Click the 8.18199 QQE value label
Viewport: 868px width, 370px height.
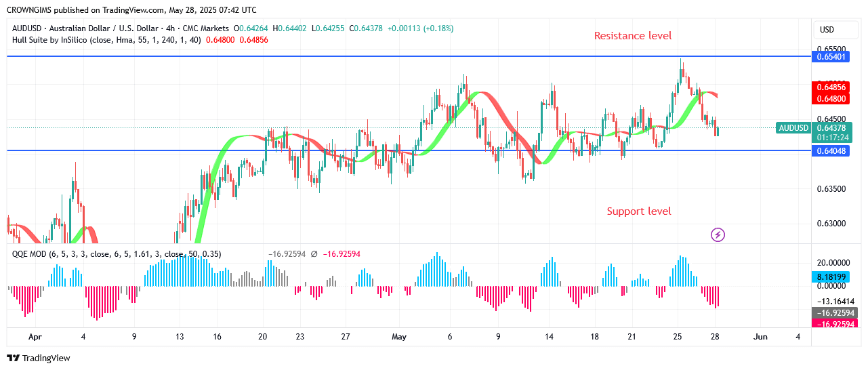coord(831,277)
